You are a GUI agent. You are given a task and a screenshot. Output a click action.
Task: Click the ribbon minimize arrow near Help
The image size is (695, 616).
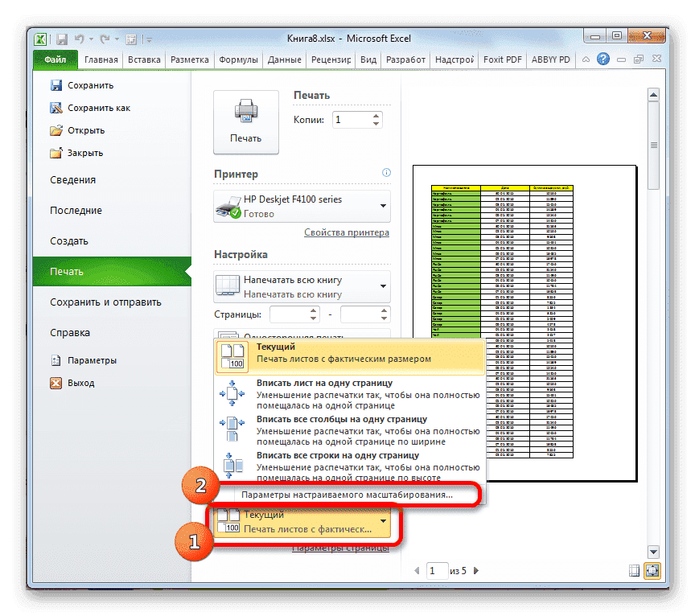[586, 59]
